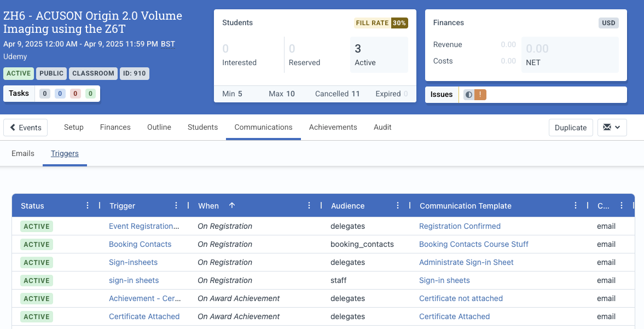Open the Status column options menu
This screenshot has height=329, width=644.
[87, 205]
